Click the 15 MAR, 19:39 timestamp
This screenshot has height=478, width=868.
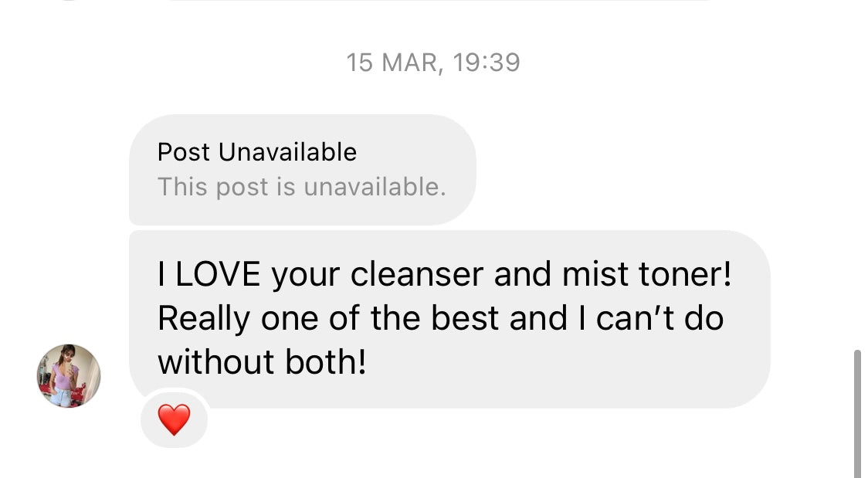coord(433,62)
